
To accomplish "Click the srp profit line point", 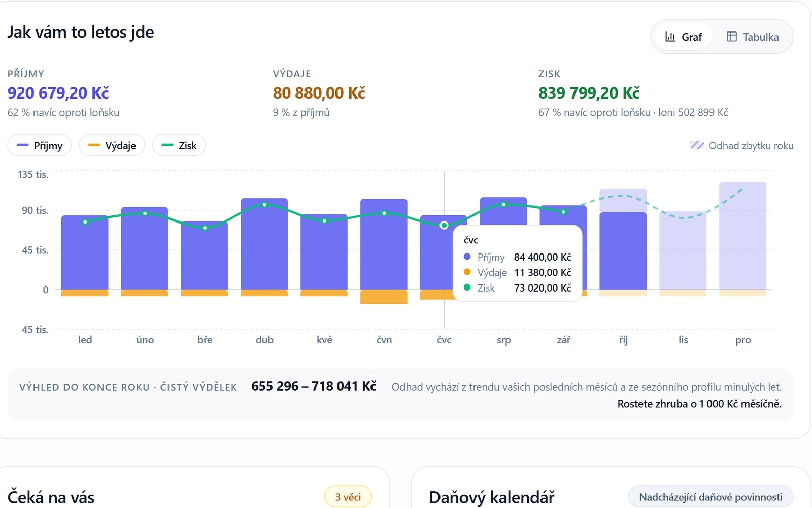I will point(503,204).
